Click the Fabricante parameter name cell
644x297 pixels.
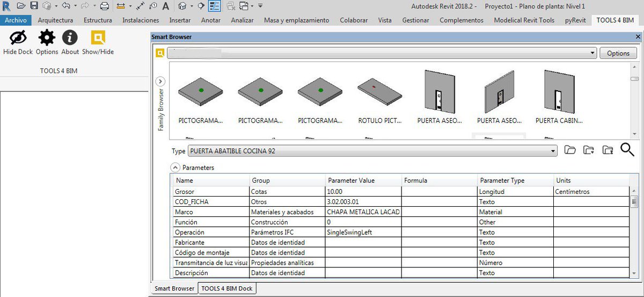click(x=210, y=242)
